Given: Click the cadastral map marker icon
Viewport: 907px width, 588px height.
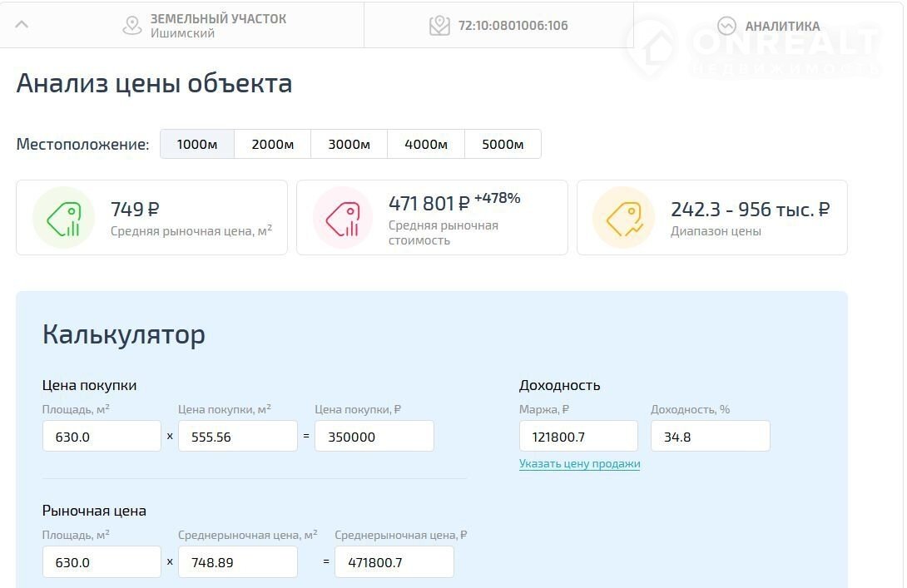Looking at the screenshot, I should [x=439, y=26].
